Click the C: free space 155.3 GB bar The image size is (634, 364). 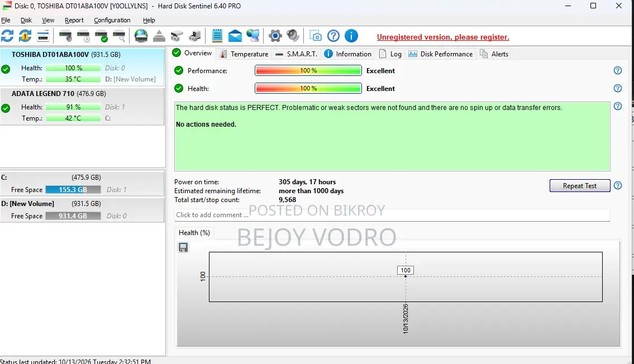pos(73,189)
